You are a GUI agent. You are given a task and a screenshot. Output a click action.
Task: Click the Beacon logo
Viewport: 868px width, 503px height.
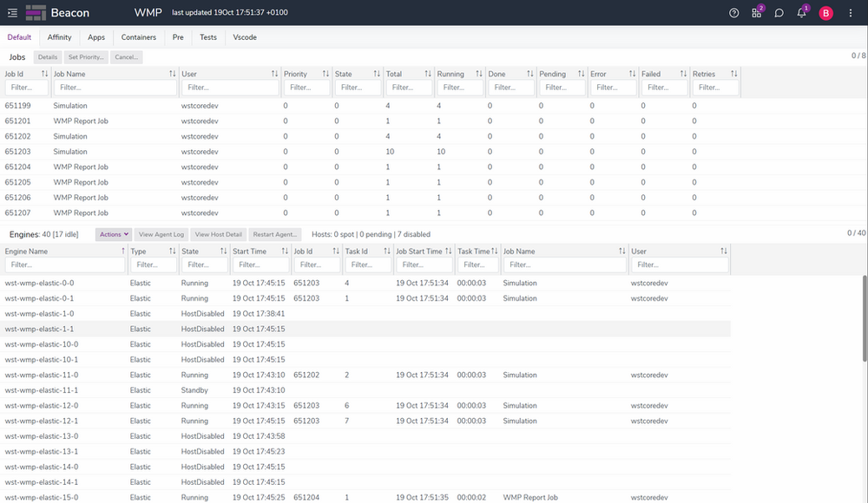[57, 13]
